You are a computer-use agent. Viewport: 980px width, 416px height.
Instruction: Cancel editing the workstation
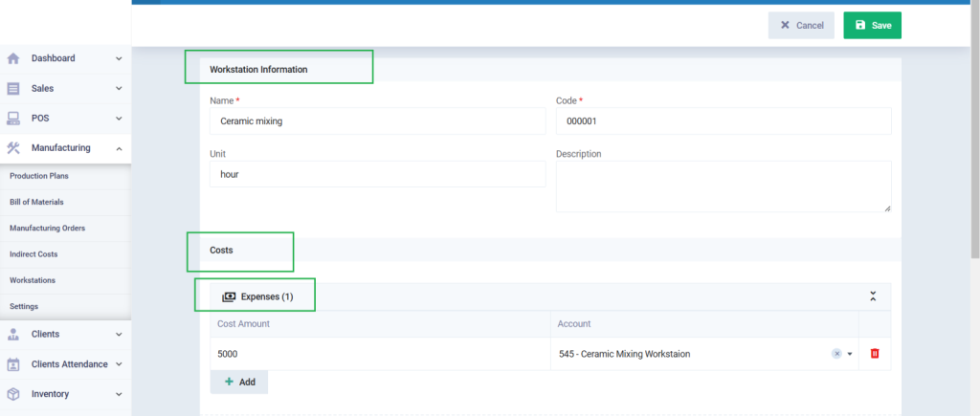(801, 26)
